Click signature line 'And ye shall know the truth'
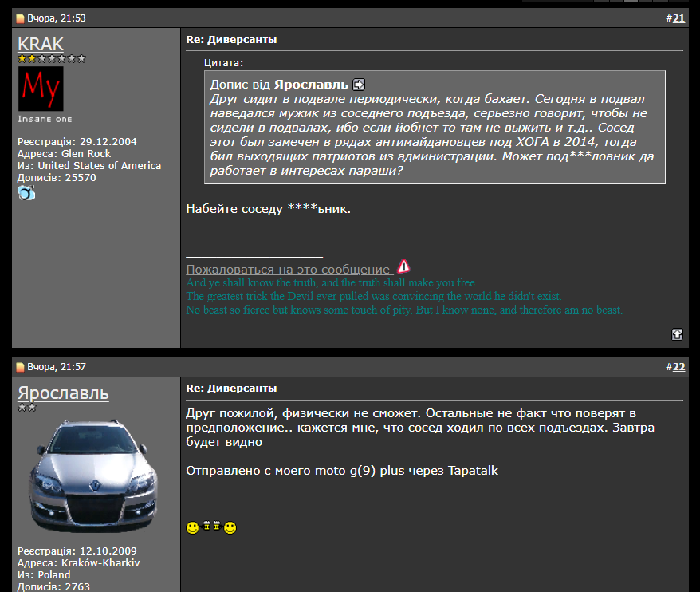Viewport: 700px width, 592px height. tap(332, 282)
